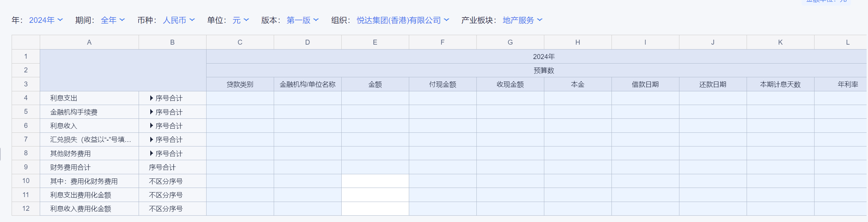Select the 贷款类别 column header cell
Image resolution: width=868 pixels, height=222 pixels.
[x=240, y=84]
